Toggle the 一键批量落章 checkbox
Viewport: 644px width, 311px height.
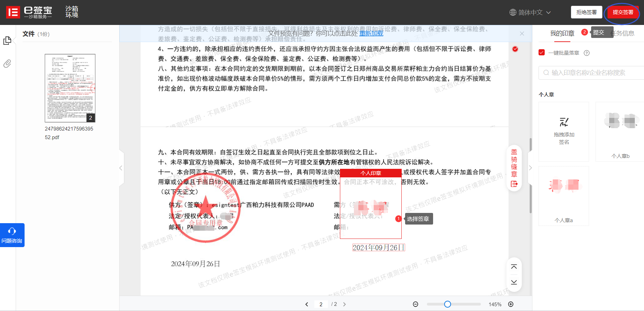click(542, 53)
